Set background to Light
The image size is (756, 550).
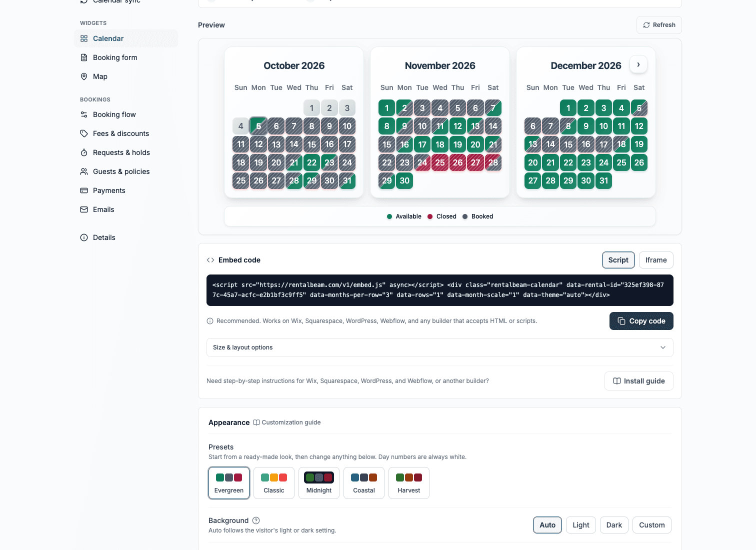point(581,525)
